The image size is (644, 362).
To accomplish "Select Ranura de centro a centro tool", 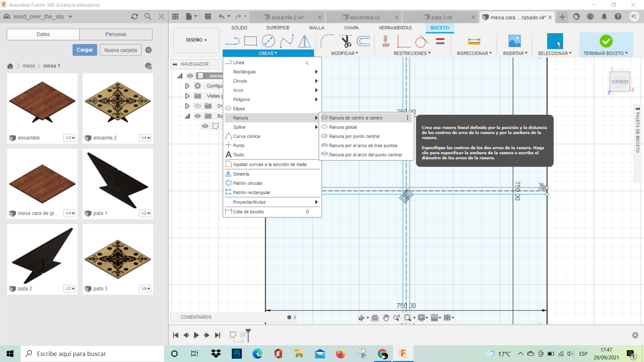I will (356, 118).
